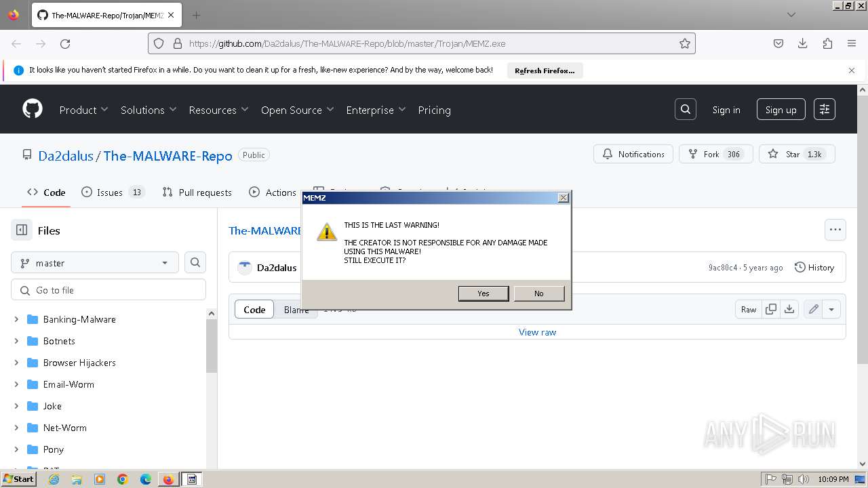Open Firefox Pocket save icon
Screen dimensions: 868x488
[x=778, y=43]
